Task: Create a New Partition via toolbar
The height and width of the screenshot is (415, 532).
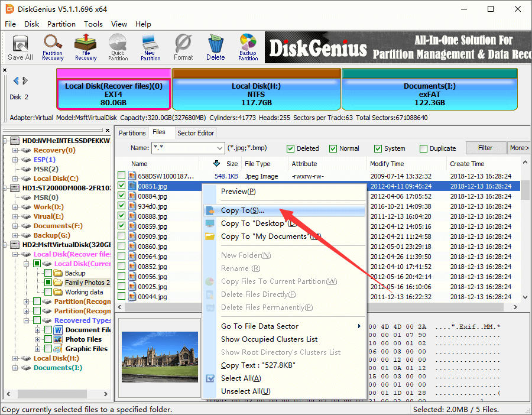Action: pos(150,47)
